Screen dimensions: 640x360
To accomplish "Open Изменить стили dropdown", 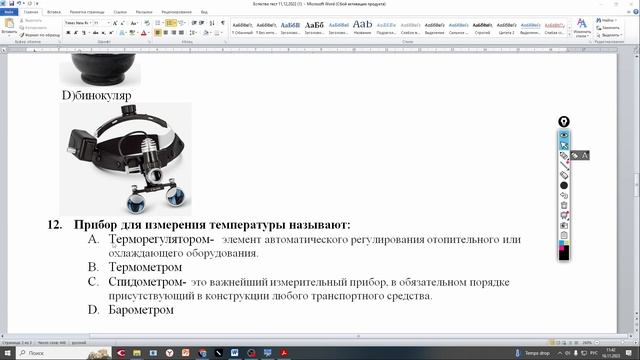I will tap(582, 28).
